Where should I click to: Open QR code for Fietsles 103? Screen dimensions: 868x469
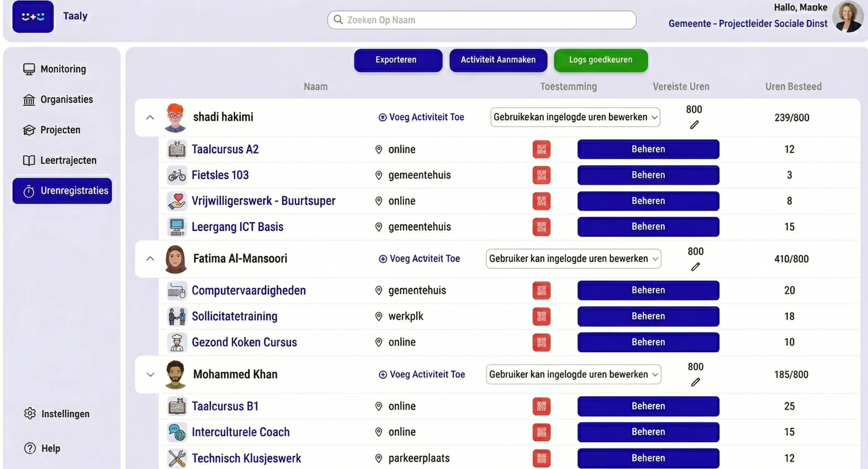click(541, 175)
